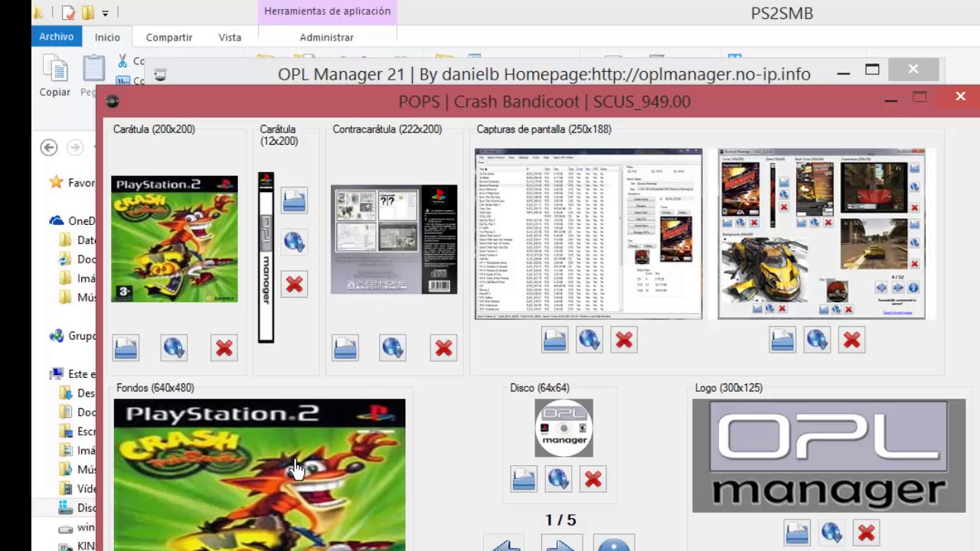
Task: Go back with Explorer's back arrow
Action: (x=49, y=148)
